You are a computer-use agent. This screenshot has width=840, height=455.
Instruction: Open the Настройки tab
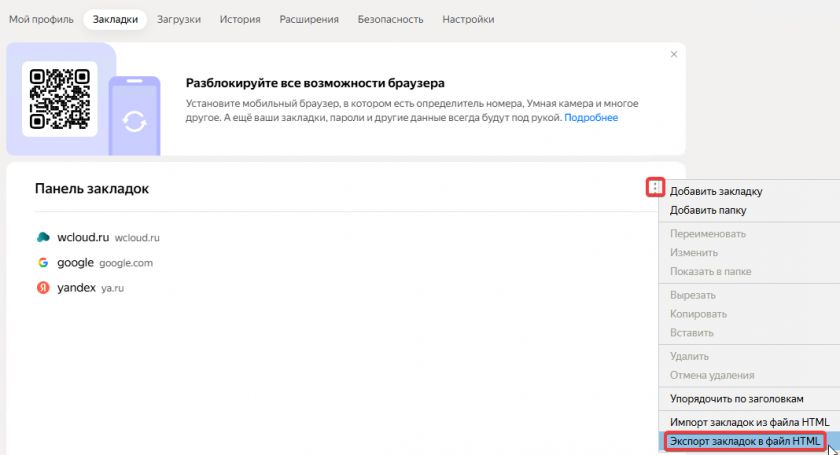pos(467,19)
